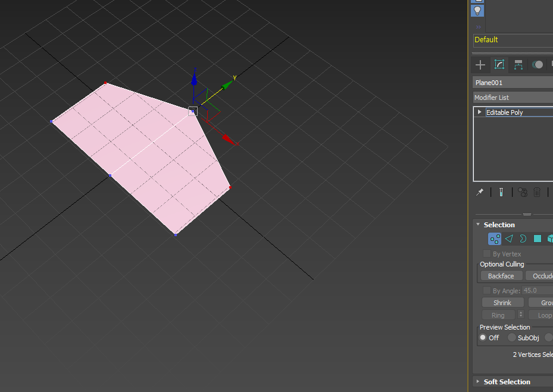Screen dimensions: 553x392
Task: Select Border sub-object level icon
Action: 523,239
